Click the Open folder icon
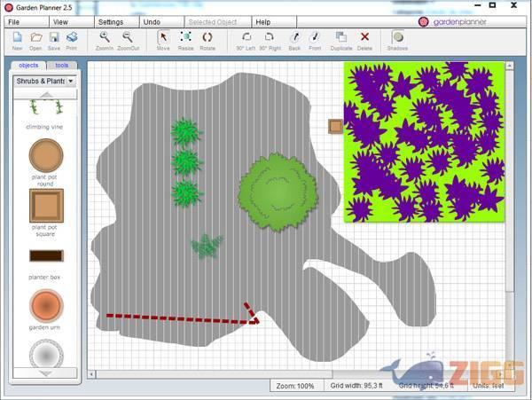 [x=35, y=38]
